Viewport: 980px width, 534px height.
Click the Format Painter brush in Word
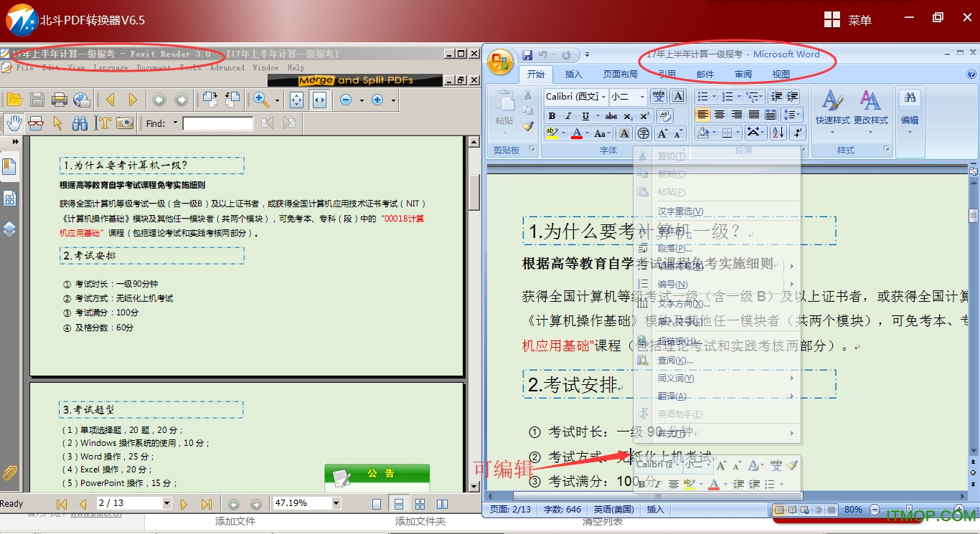(528, 126)
